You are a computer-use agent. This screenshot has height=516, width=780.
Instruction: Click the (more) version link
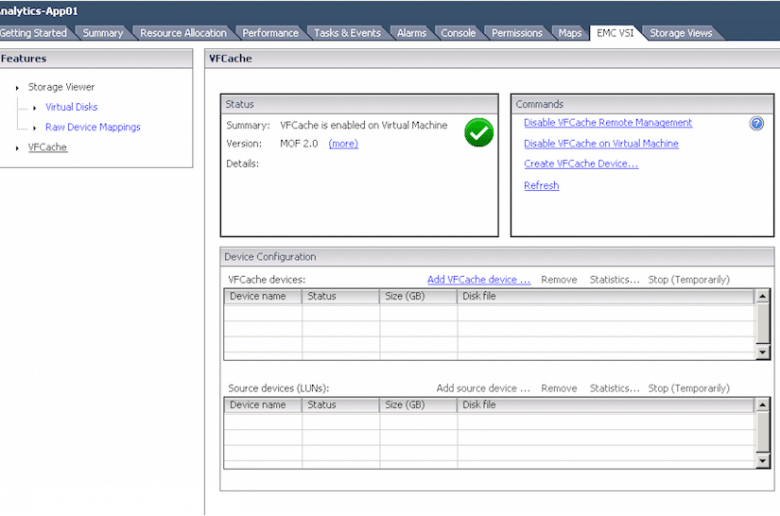(x=343, y=143)
